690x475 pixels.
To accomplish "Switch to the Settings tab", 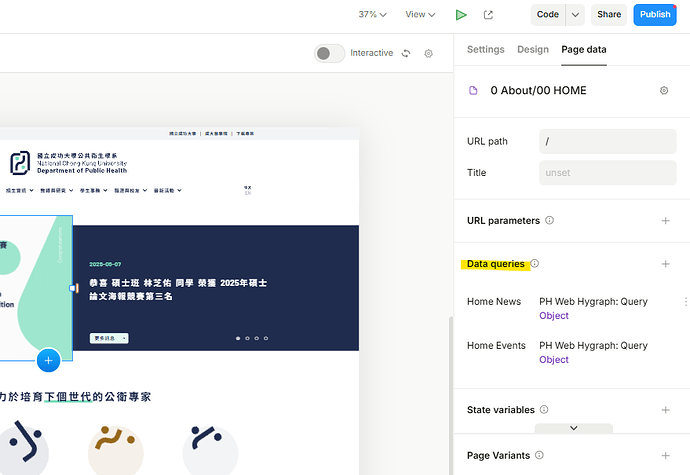I will click(x=486, y=50).
